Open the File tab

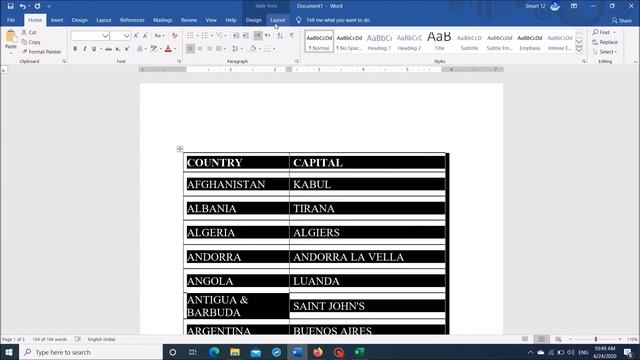tap(11, 20)
